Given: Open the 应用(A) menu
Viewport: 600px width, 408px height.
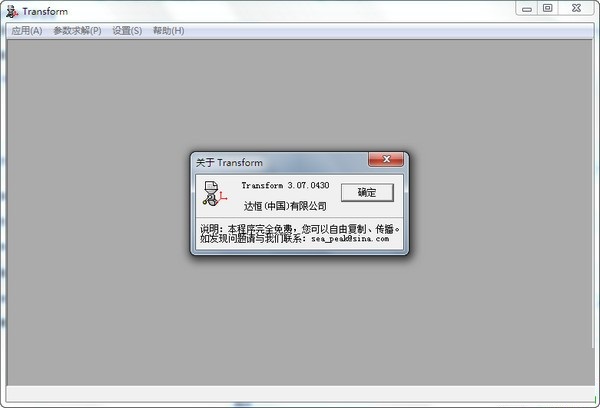Looking at the screenshot, I should coord(27,31).
